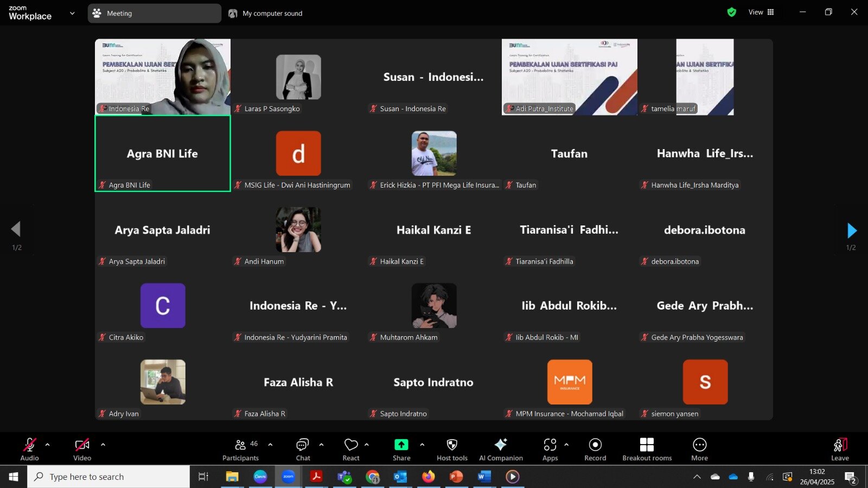
Task: Select Agra BNI Life participant tile
Action: point(163,153)
